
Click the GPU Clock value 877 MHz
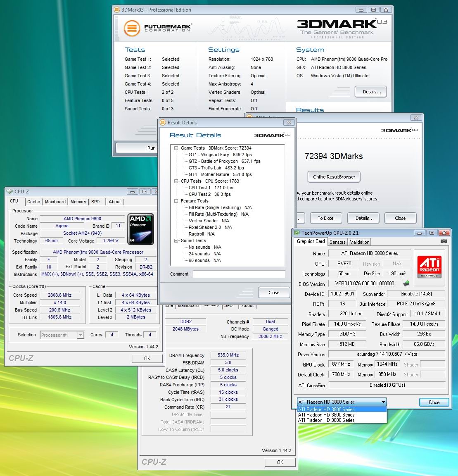pyautogui.click(x=341, y=364)
